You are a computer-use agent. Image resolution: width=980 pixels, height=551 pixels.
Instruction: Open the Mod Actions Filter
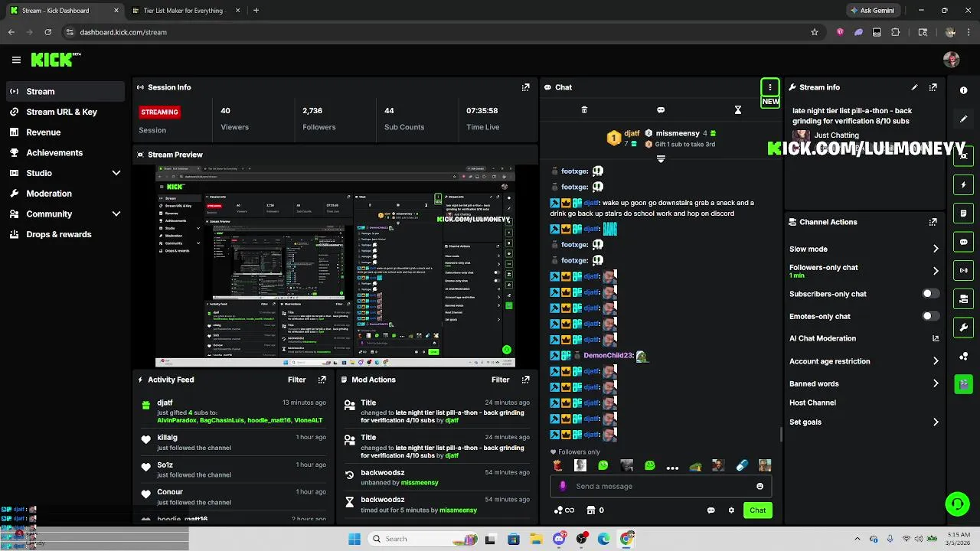(500, 380)
